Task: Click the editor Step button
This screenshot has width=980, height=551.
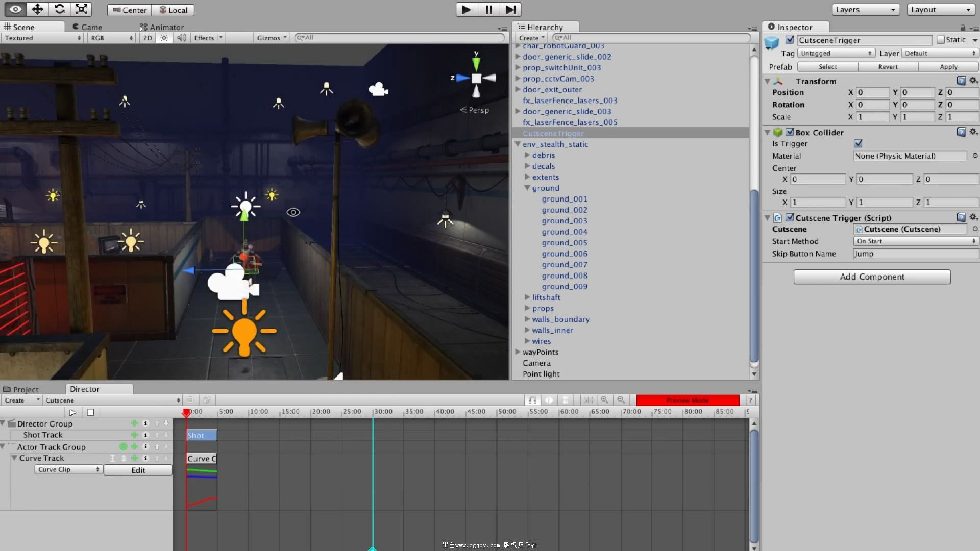Action: [x=510, y=9]
